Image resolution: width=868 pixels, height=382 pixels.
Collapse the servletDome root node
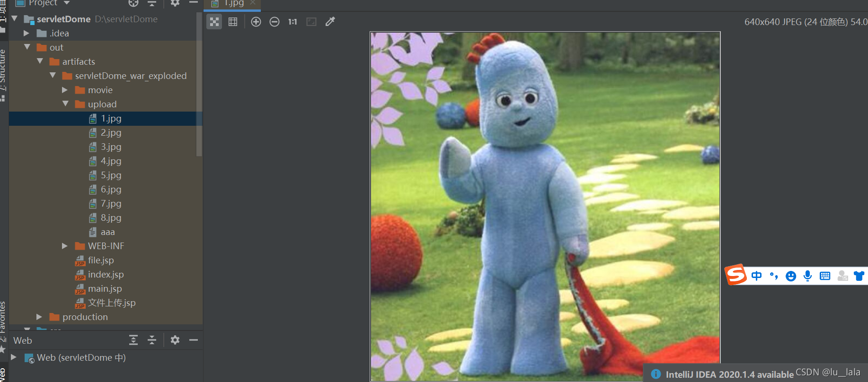click(x=15, y=19)
